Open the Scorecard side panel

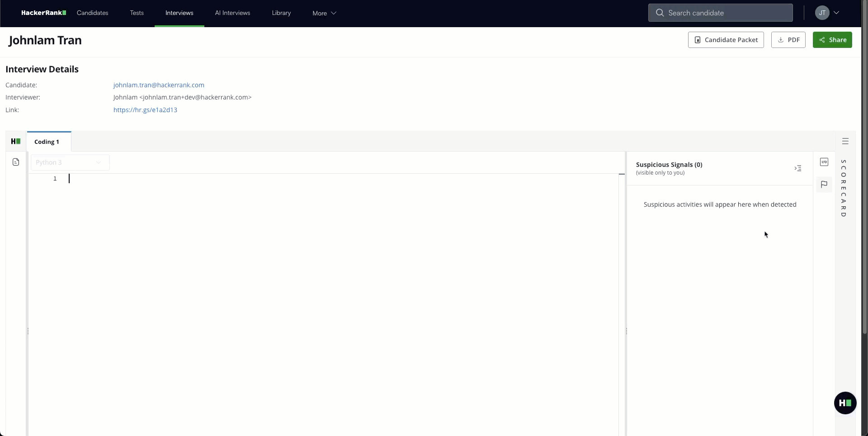[844, 190]
